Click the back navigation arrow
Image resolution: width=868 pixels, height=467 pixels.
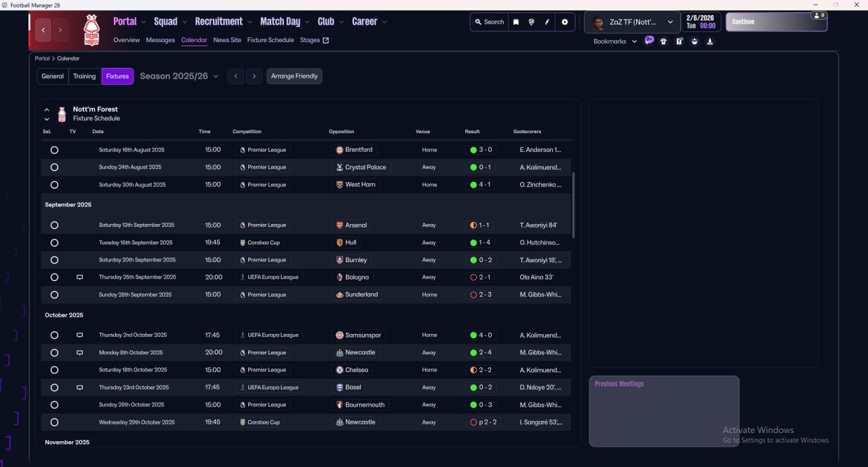pyautogui.click(x=44, y=30)
